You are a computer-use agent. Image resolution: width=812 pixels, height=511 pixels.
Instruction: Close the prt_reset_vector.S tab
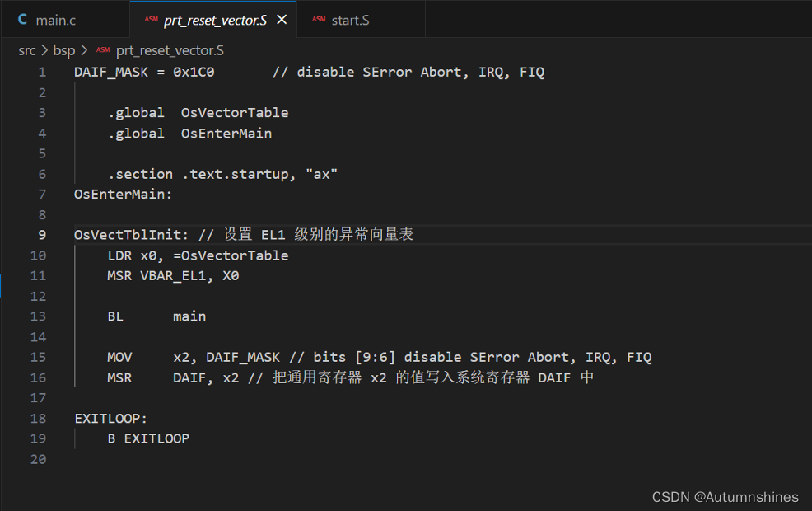pyautogui.click(x=282, y=17)
